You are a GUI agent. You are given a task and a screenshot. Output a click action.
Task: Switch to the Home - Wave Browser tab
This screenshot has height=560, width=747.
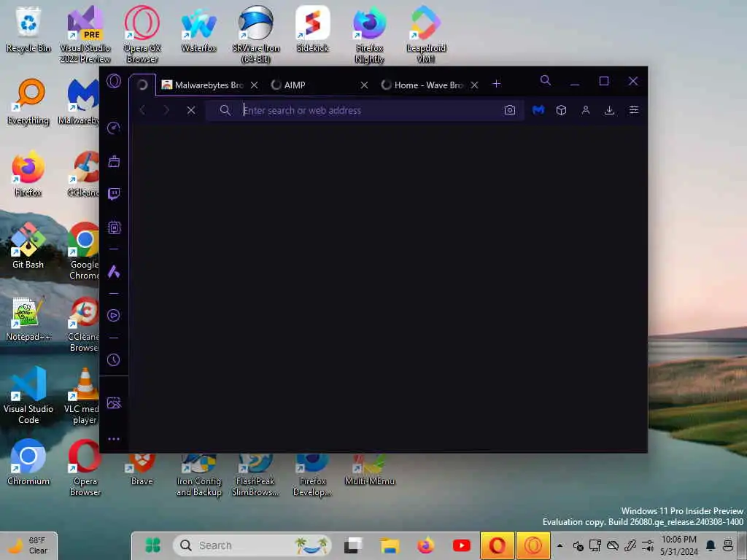click(424, 85)
